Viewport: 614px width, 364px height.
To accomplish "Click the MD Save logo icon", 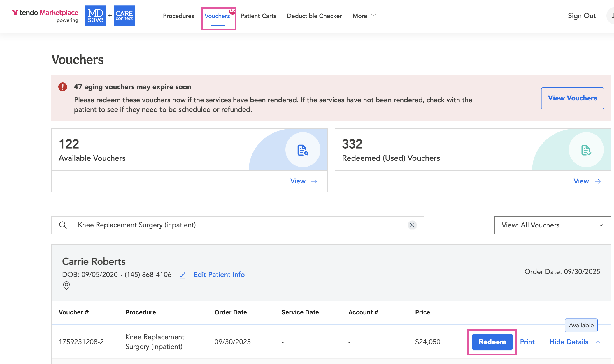I will tap(96, 16).
